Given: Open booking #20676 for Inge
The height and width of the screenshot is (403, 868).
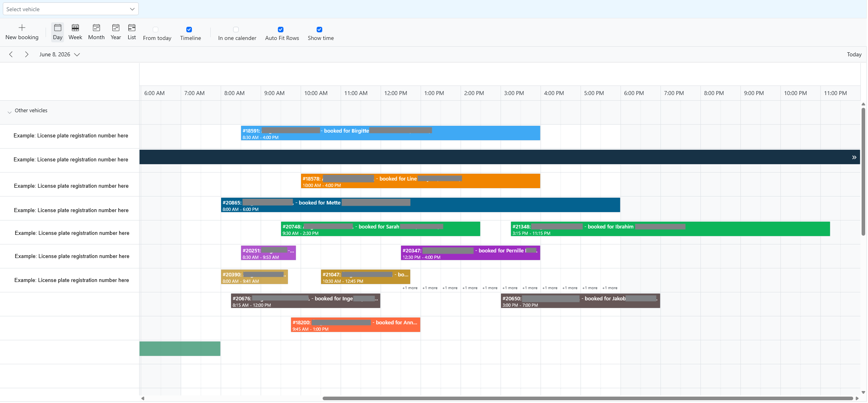Looking at the screenshot, I should click(x=305, y=301).
